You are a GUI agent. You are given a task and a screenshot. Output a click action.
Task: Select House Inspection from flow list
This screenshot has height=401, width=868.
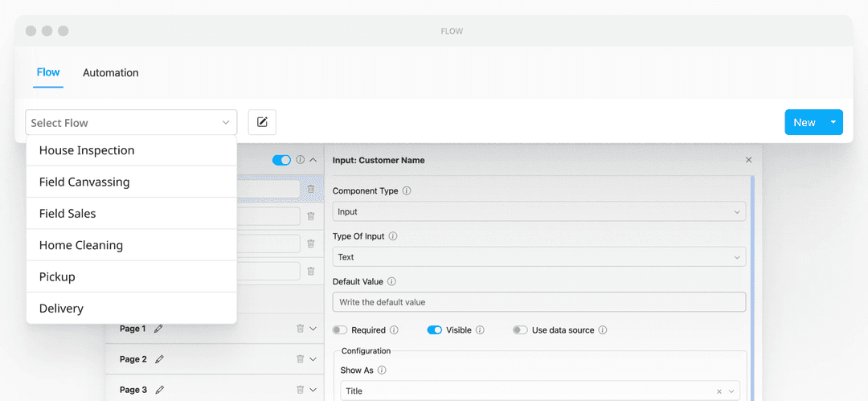point(87,150)
